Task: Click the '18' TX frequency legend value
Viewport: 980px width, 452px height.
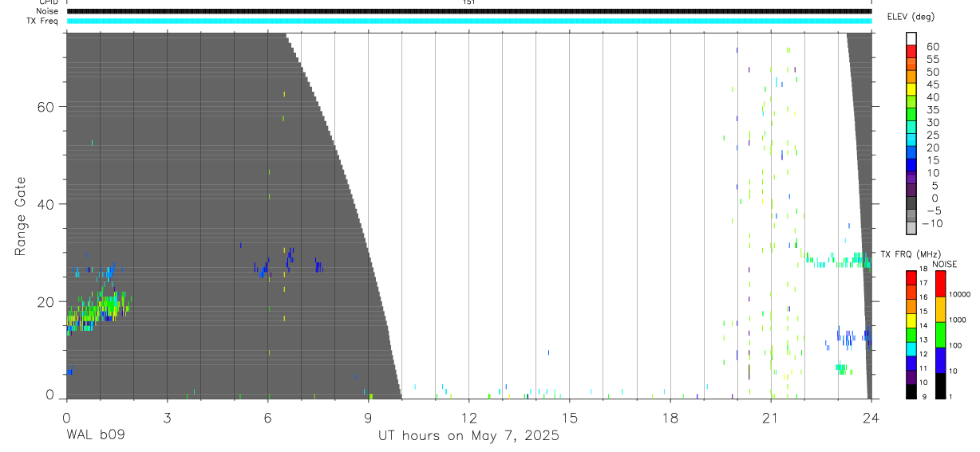Action: pyautogui.click(x=923, y=269)
